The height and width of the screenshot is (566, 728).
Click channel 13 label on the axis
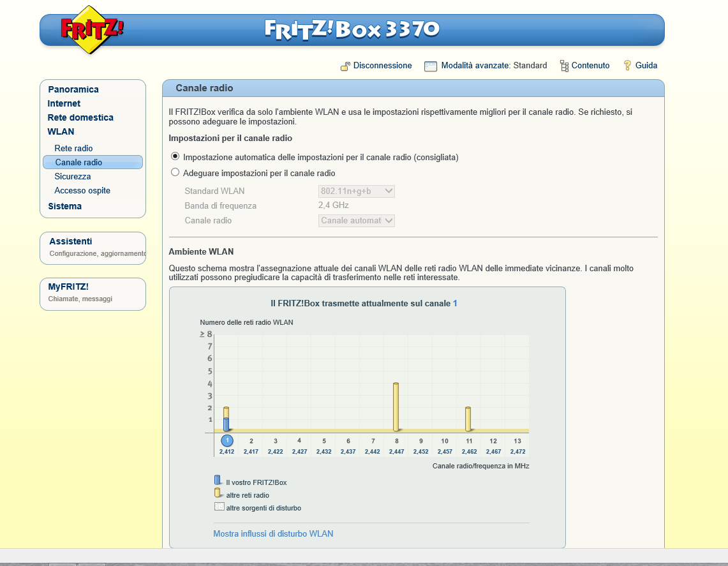tap(517, 441)
